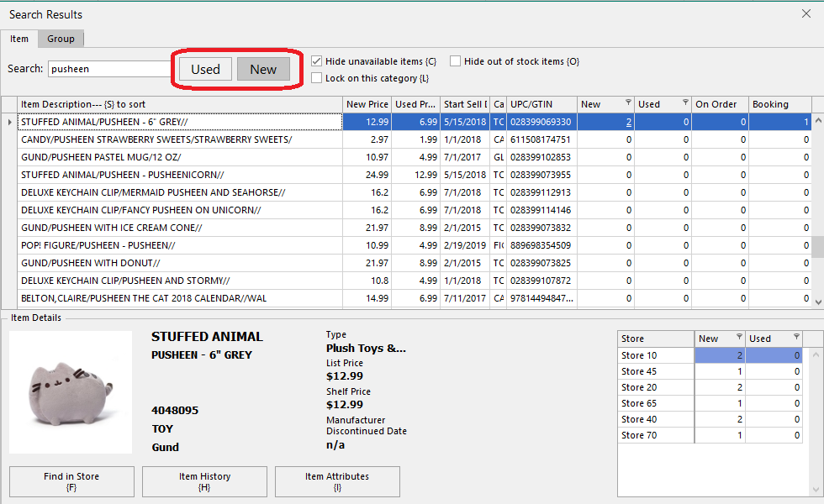The width and height of the screenshot is (824, 504).
Task: Click UPC 611508174751 cell
Action: pos(541,139)
